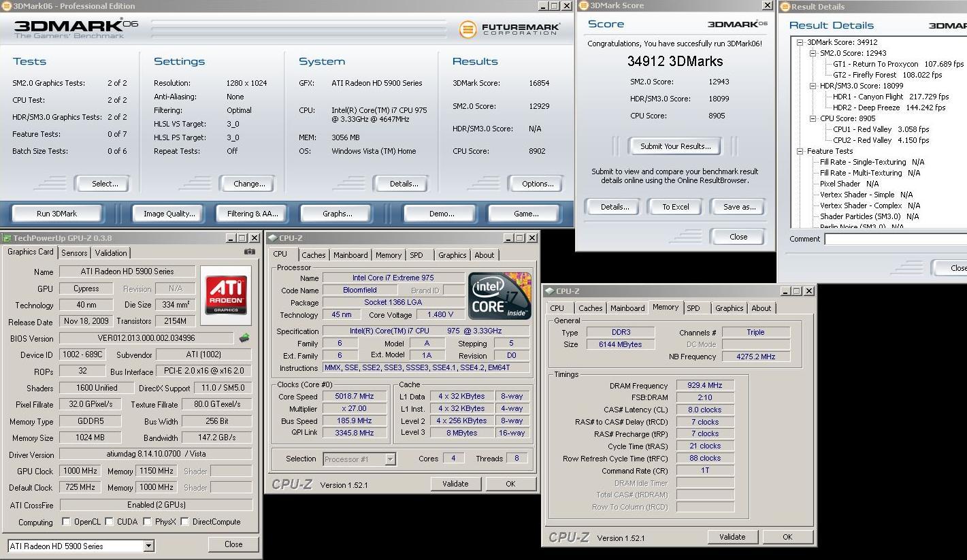The height and width of the screenshot is (560, 967).
Task: Collapse the HDR/SM3.0 Score tree node
Action: click(x=813, y=86)
